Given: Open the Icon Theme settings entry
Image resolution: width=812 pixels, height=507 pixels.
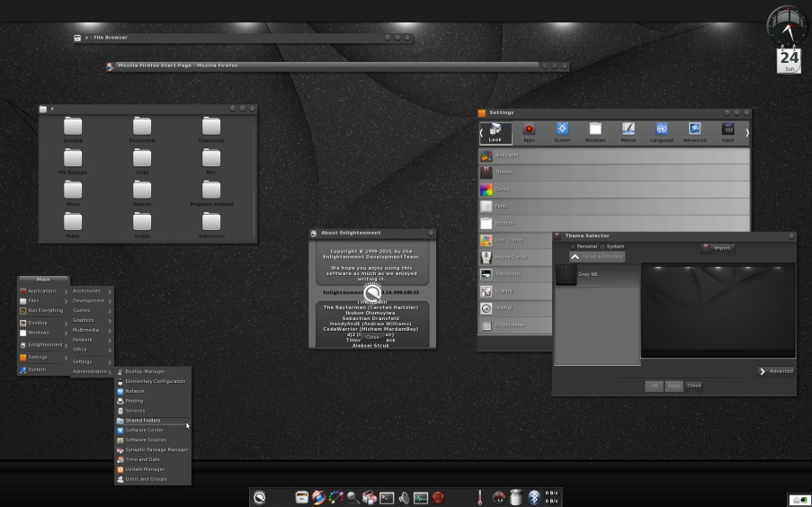Looking at the screenshot, I should tap(516, 240).
